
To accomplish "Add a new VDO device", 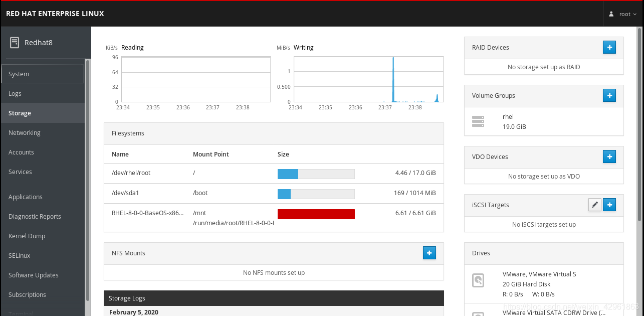I will pos(609,157).
